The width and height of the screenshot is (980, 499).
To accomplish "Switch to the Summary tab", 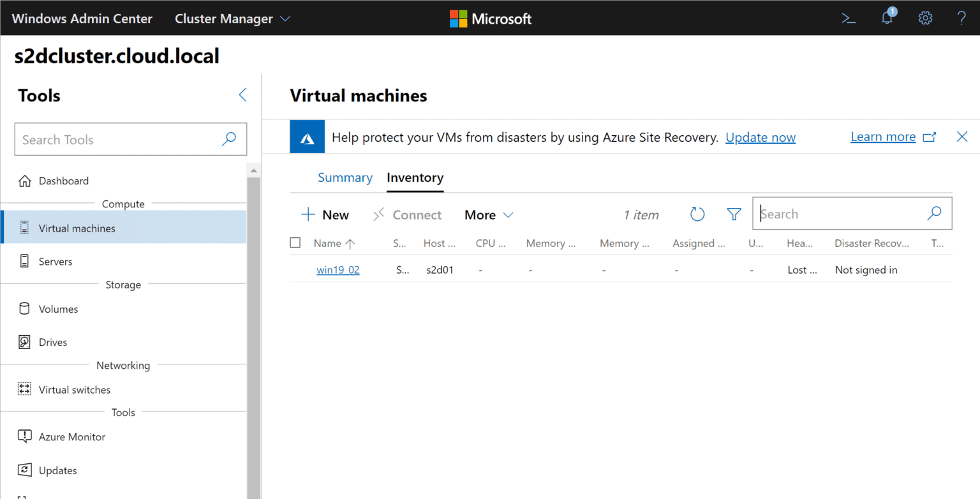I will click(345, 177).
